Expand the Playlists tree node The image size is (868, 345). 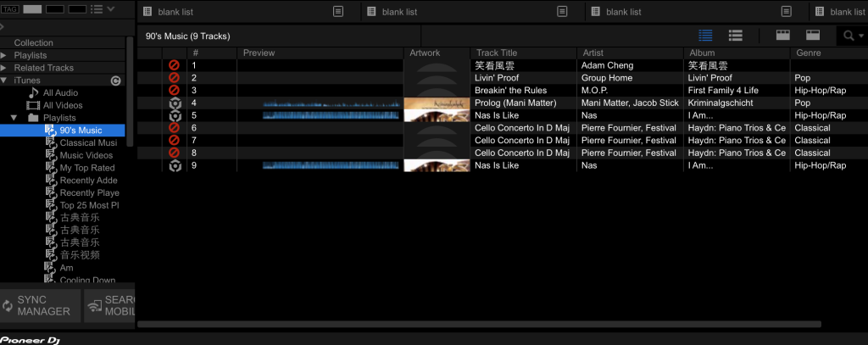[4, 55]
